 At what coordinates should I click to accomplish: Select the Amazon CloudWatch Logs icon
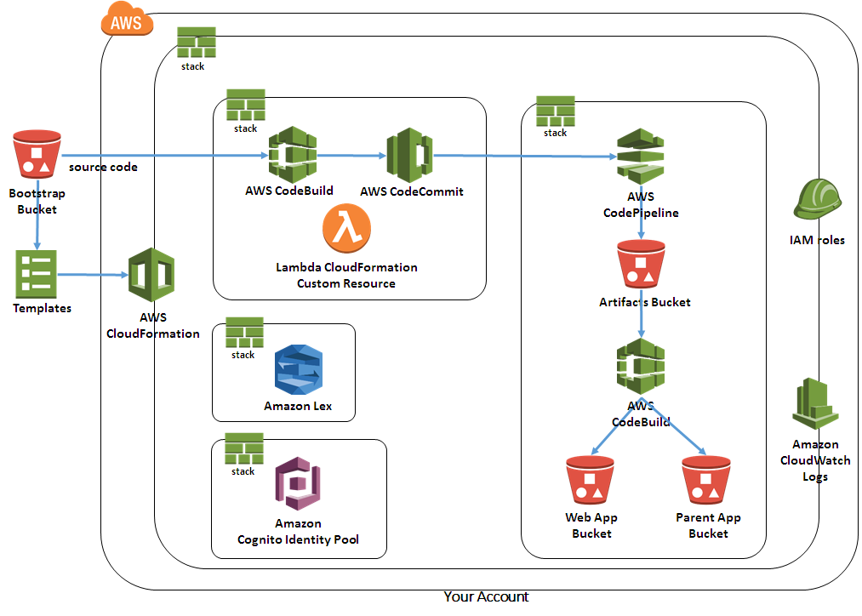(815, 403)
